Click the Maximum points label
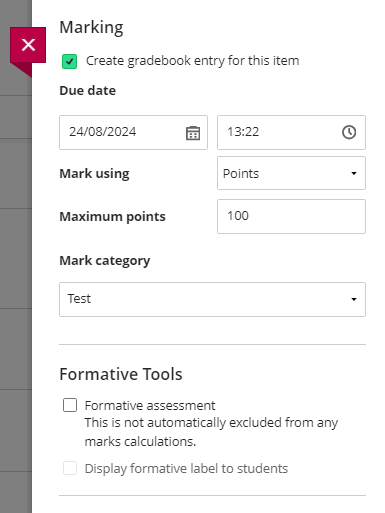385x513 pixels. (x=112, y=217)
